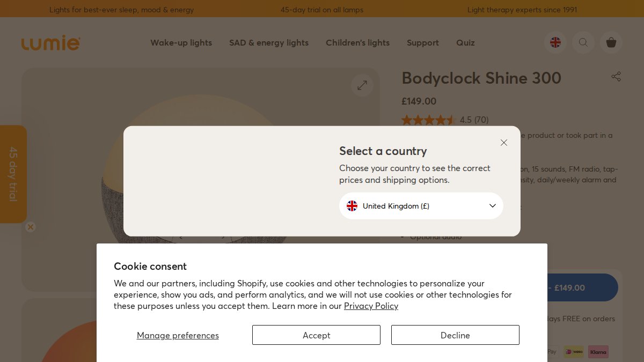The image size is (644, 362).
Task: Open the Quiz page
Action: pyautogui.click(x=465, y=42)
